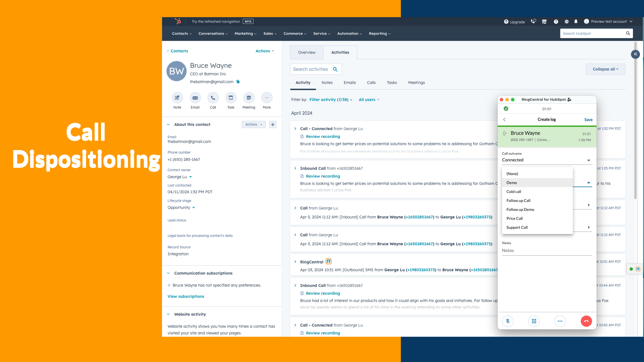644x362 pixels.
Task: Start a call with the Call icon
Action: coord(213,98)
